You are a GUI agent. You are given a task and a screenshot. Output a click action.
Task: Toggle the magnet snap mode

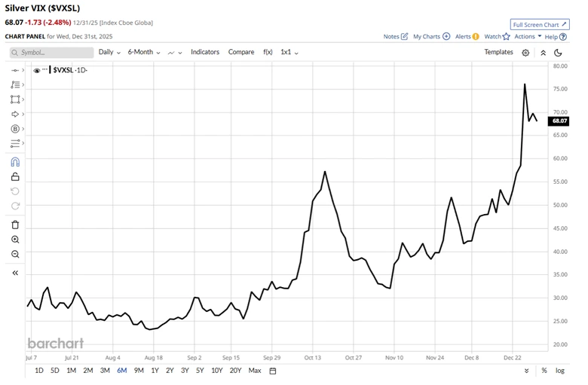pyautogui.click(x=15, y=162)
